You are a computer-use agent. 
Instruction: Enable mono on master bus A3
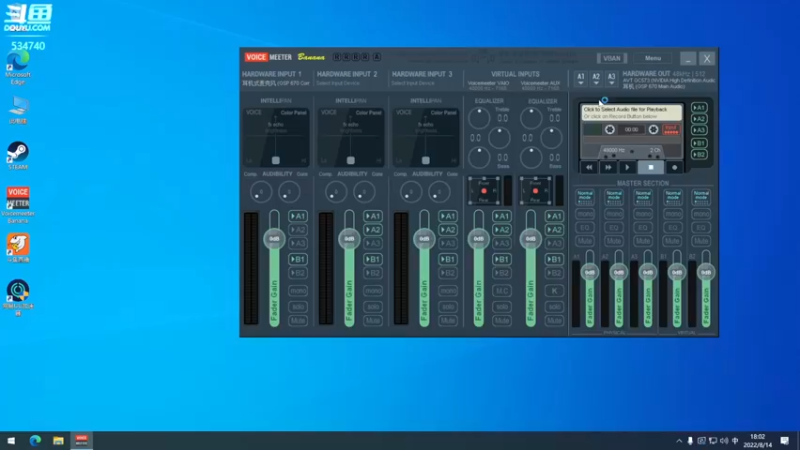pos(643,214)
